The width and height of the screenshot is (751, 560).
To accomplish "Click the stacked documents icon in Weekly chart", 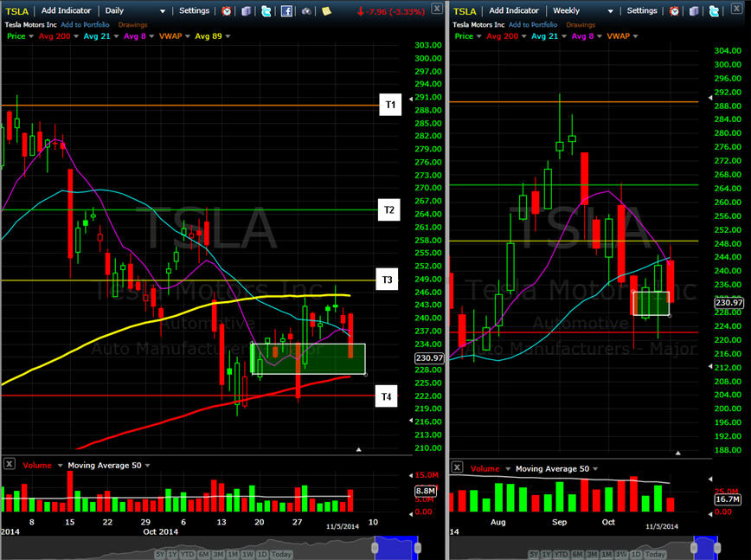I will [x=694, y=11].
